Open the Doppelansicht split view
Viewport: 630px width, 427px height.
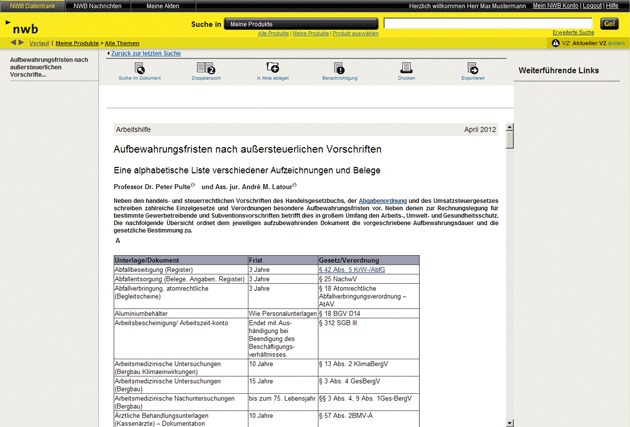[x=206, y=69]
